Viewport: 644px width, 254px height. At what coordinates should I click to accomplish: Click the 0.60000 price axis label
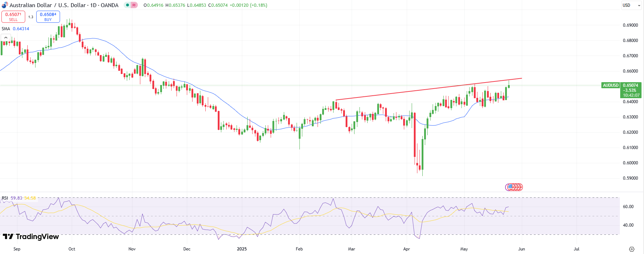click(x=631, y=163)
